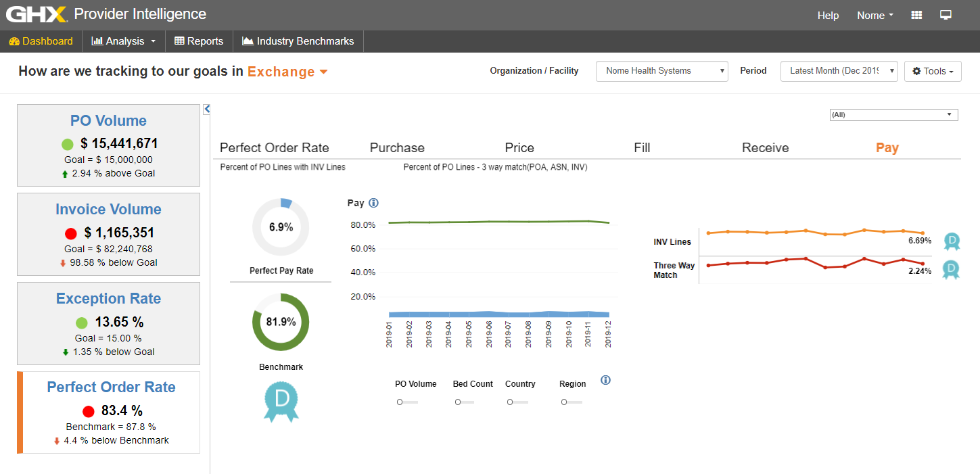The image size is (980, 474).
Task: Click the Three Way Match D badge
Action: tap(951, 270)
